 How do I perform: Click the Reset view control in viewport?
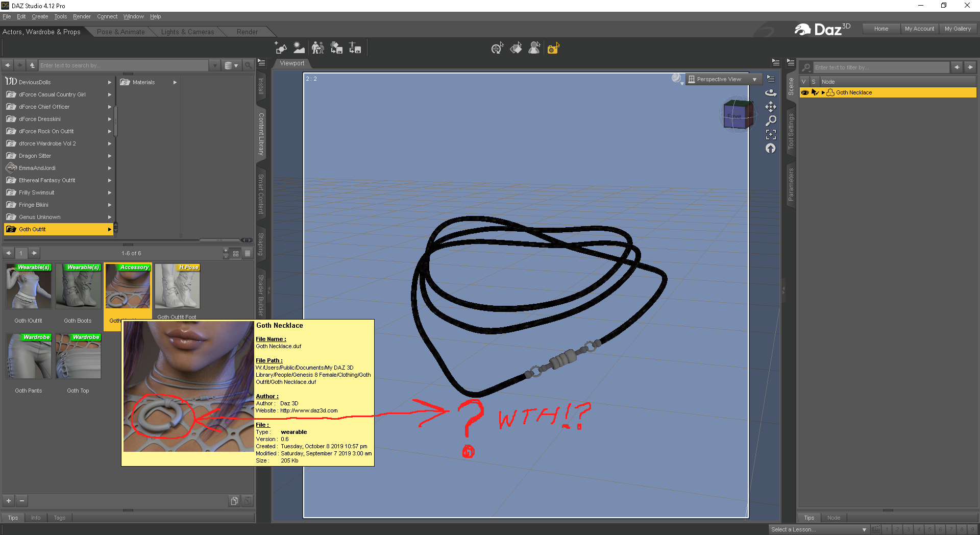point(771,148)
